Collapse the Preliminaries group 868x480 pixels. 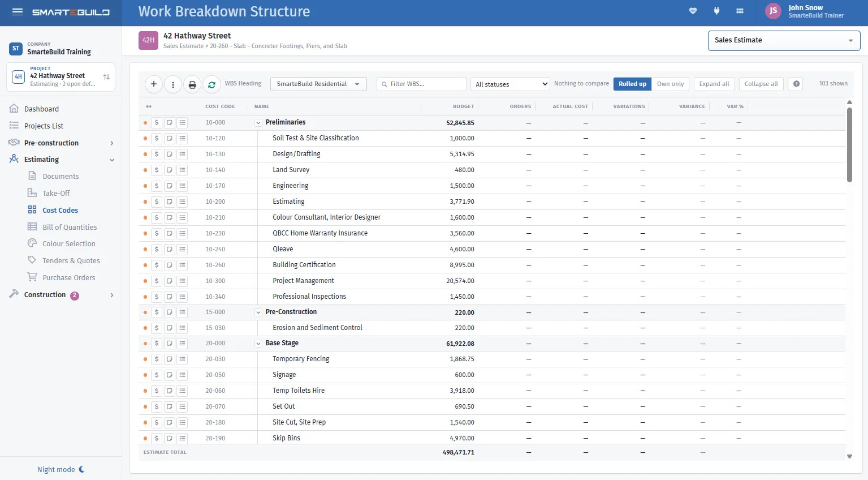click(258, 123)
